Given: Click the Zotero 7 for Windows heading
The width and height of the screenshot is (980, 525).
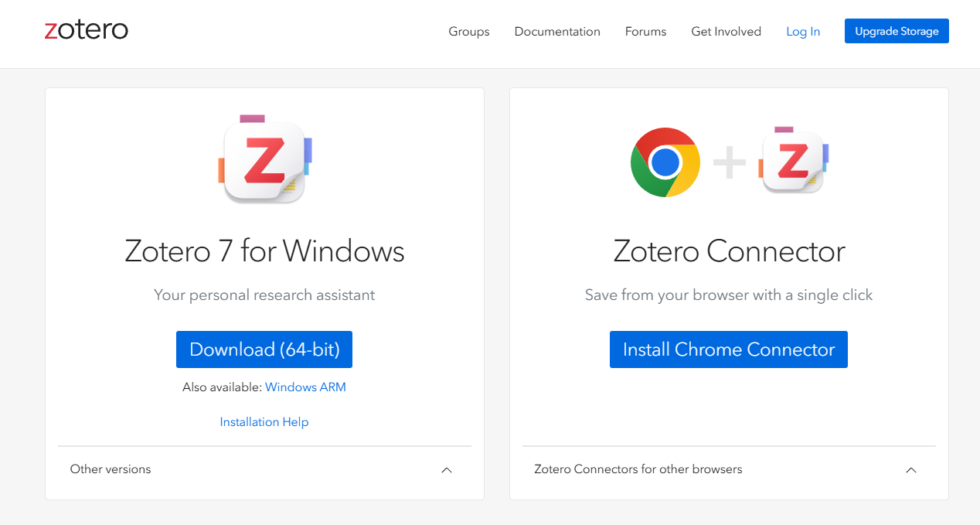Looking at the screenshot, I should (x=264, y=251).
